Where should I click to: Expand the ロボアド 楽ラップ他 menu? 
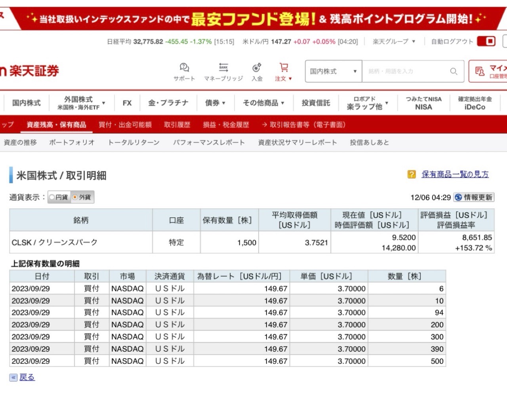[x=368, y=103]
